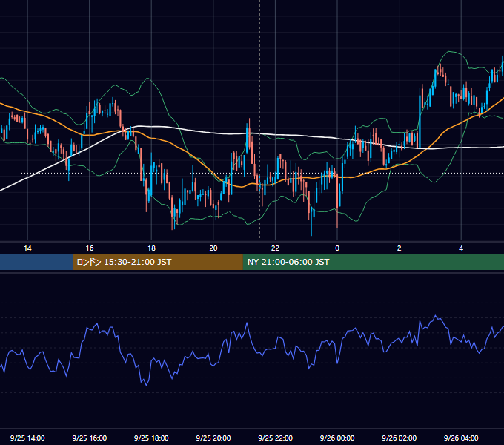
Task: Click the 9/25 18:00 time label
Action: pos(151,438)
